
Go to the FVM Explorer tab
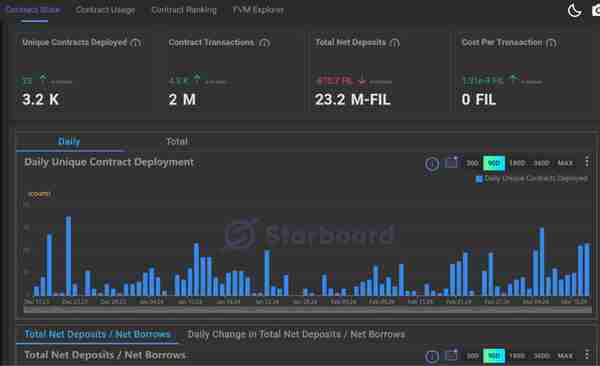point(258,10)
